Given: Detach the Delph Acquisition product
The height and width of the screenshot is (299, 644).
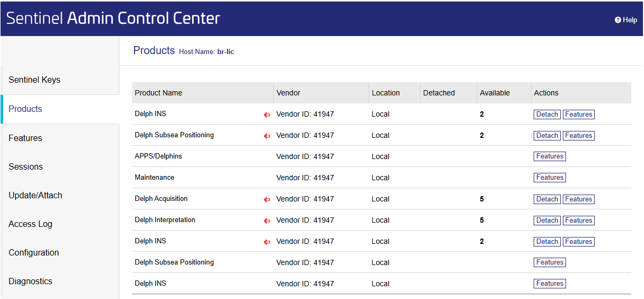Looking at the screenshot, I should pyautogui.click(x=547, y=199).
